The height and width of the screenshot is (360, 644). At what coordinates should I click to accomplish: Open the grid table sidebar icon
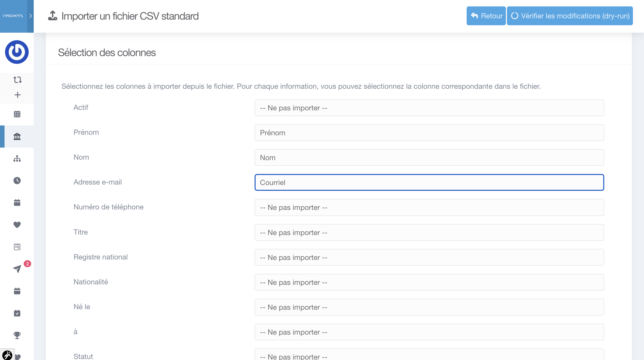click(x=17, y=114)
